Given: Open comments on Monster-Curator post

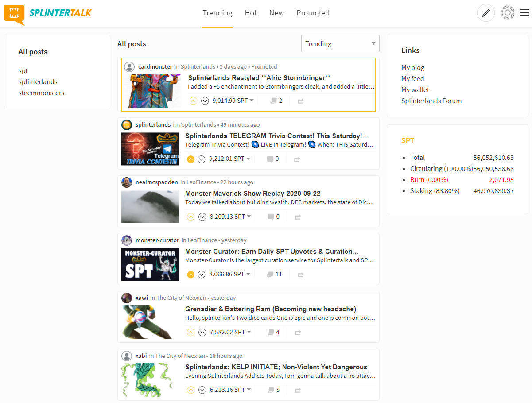Looking at the screenshot, I should coord(275,274).
